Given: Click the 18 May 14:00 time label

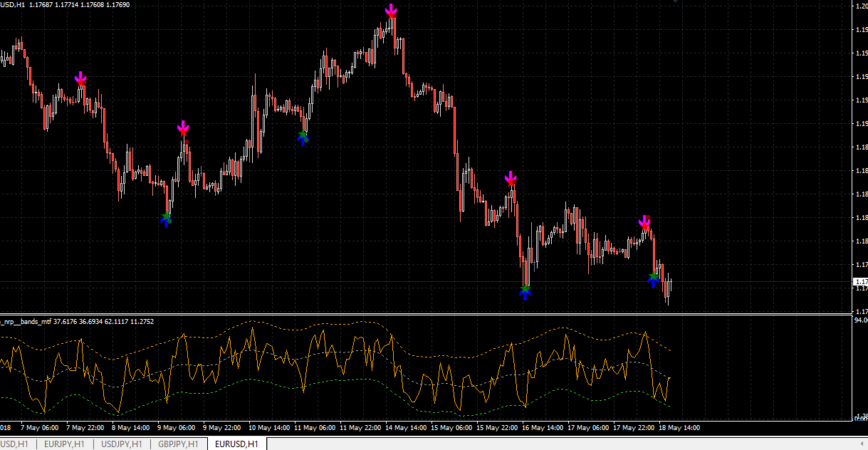Looking at the screenshot, I should click(x=679, y=428).
